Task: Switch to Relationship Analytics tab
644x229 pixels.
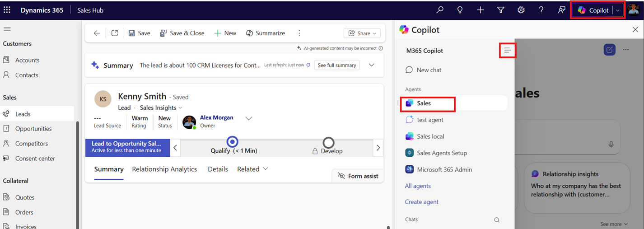Action: (x=164, y=169)
